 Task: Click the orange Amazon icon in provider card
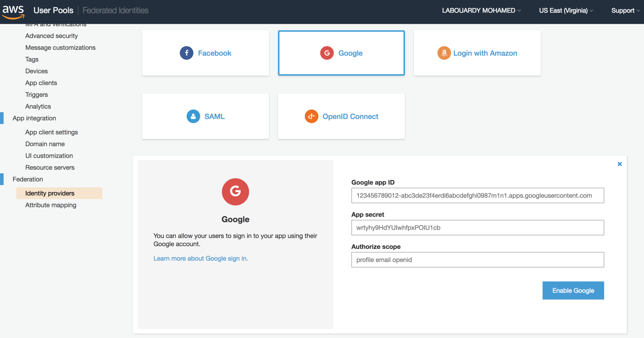pyautogui.click(x=444, y=53)
